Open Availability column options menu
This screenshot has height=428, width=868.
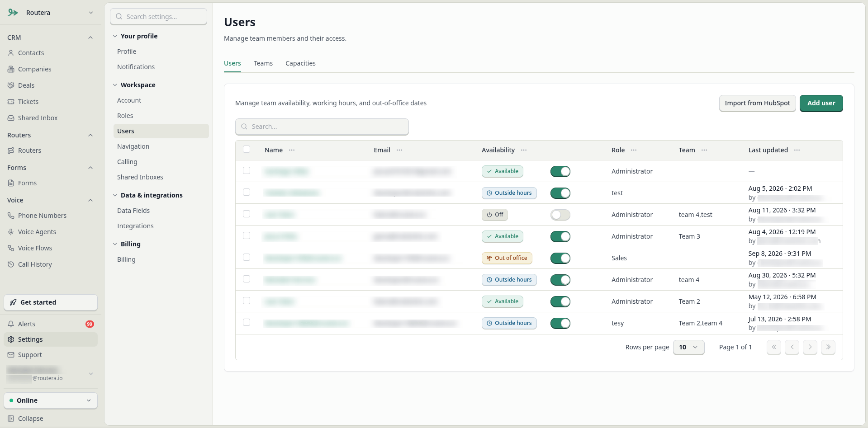coord(524,150)
